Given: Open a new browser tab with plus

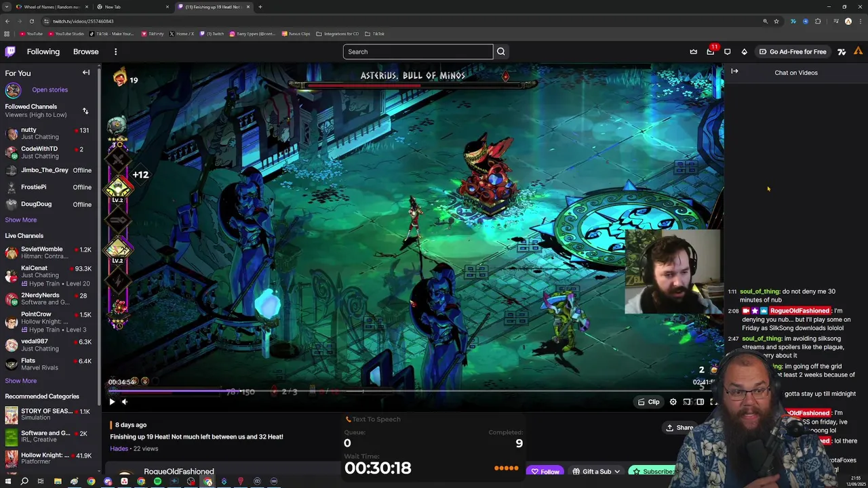Looking at the screenshot, I should (x=260, y=7).
